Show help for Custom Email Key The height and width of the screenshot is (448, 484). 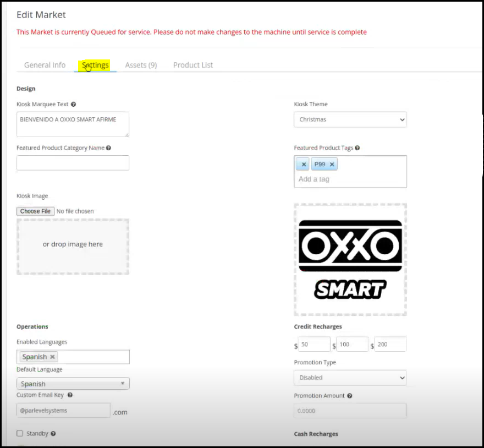(70, 395)
